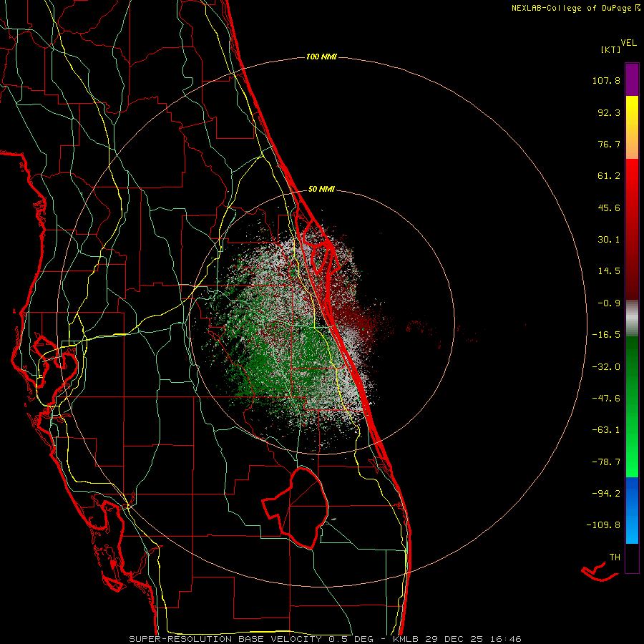Viewport: 644px width, 644px height.
Task: Select the 76.7 scale value
Action: (x=609, y=144)
